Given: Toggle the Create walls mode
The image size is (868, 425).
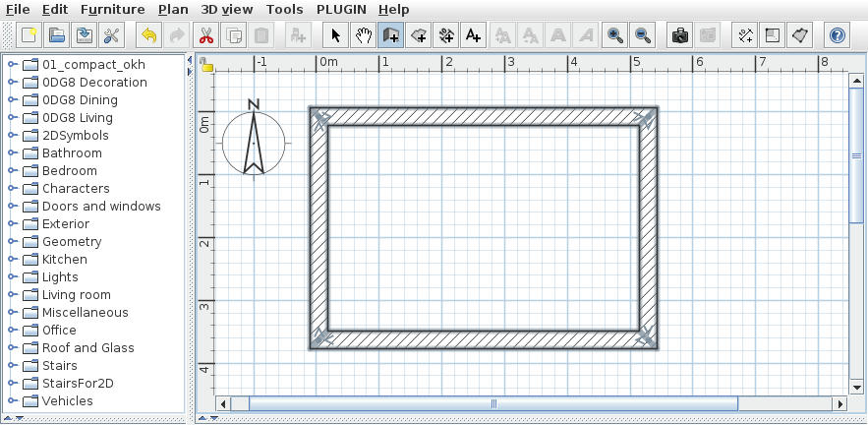Looking at the screenshot, I should coord(391,36).
